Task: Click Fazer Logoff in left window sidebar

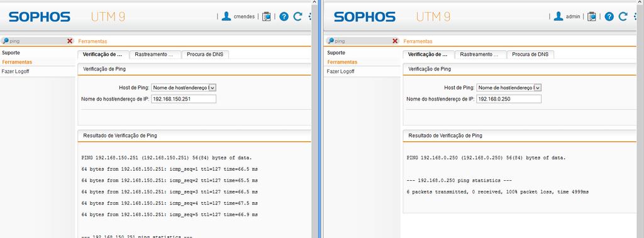Action: click(x=16, y=72)
